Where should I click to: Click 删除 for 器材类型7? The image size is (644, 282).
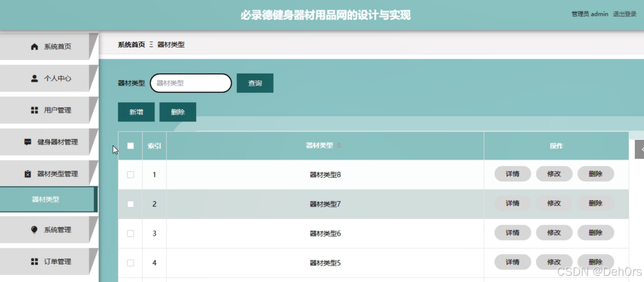click(x=595, y=203)
